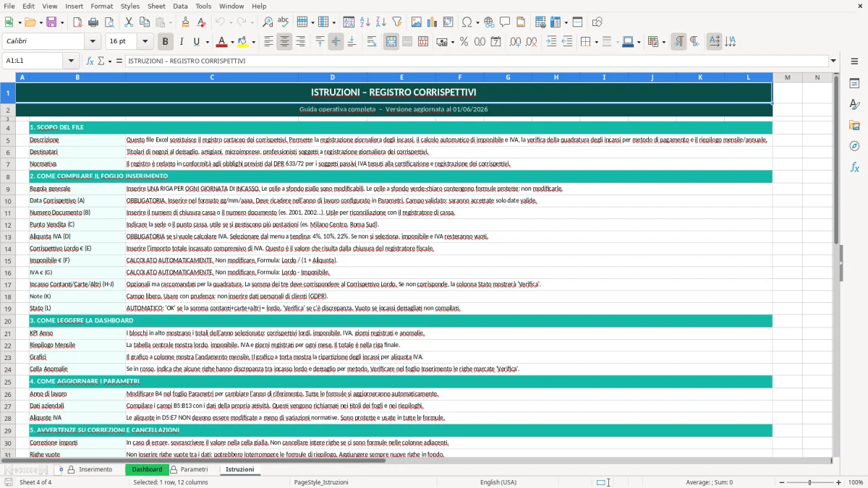This screenshot has height=488, width=868.
Task: Toggle Center Horizontally alignment
Action: coord(284,42)
